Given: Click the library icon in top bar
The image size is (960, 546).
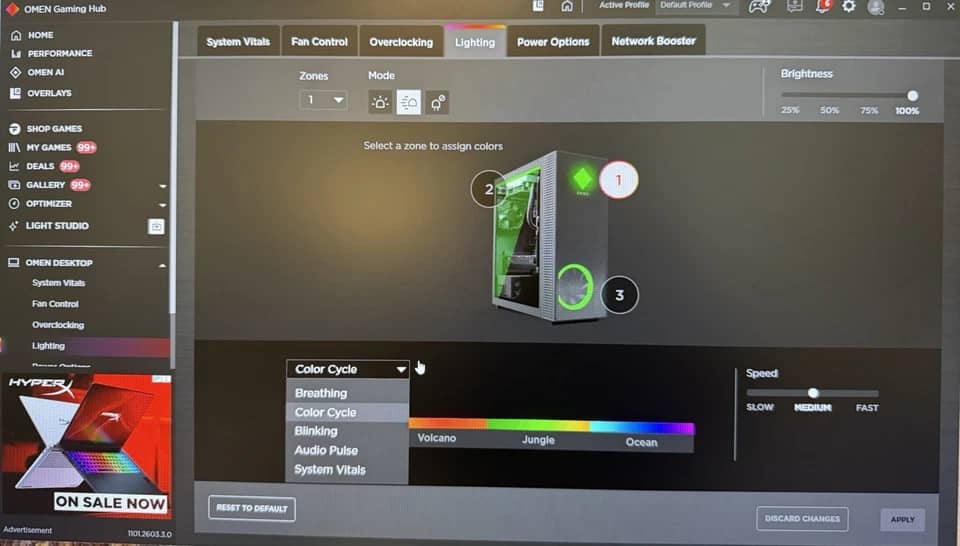Looking at the screenshot, I should 538,6.
